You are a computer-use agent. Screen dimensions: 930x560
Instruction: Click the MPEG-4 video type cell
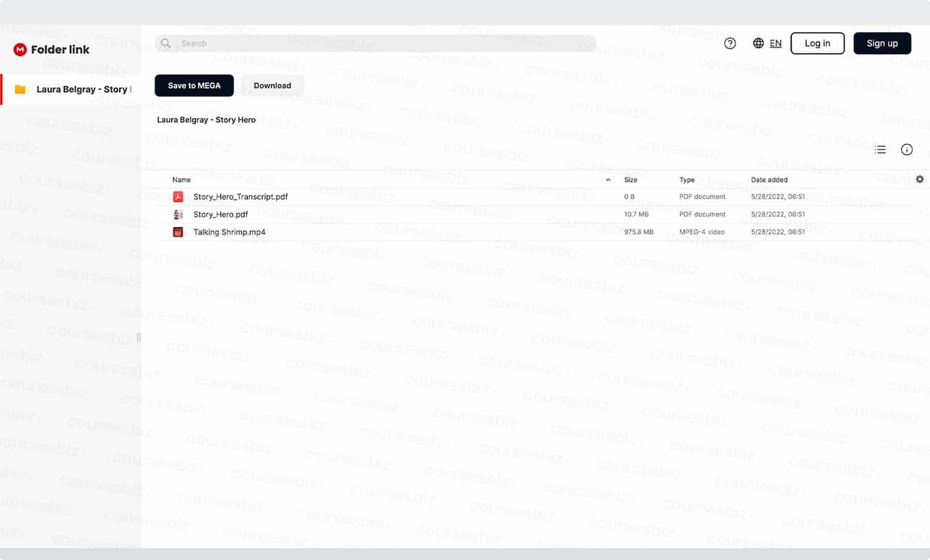[x=702, y=232]
